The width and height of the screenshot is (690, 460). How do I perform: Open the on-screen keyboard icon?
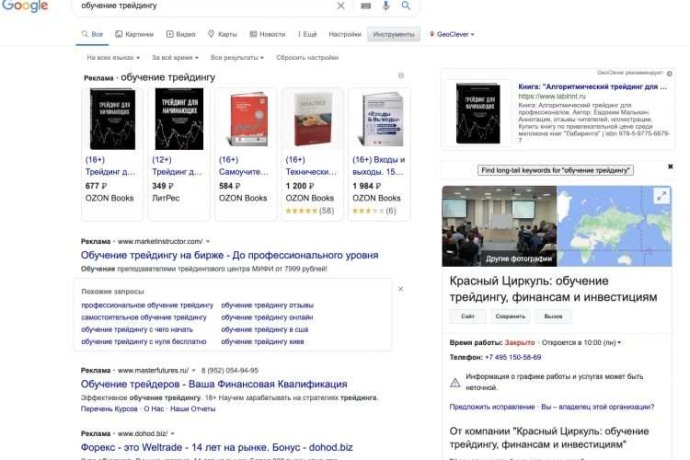366,6
